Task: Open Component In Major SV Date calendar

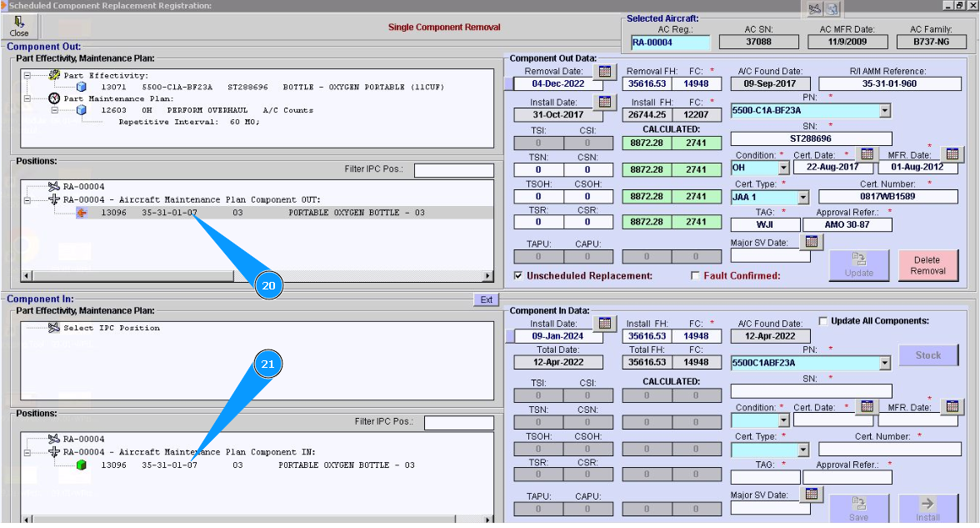Action: coord(812,494)
